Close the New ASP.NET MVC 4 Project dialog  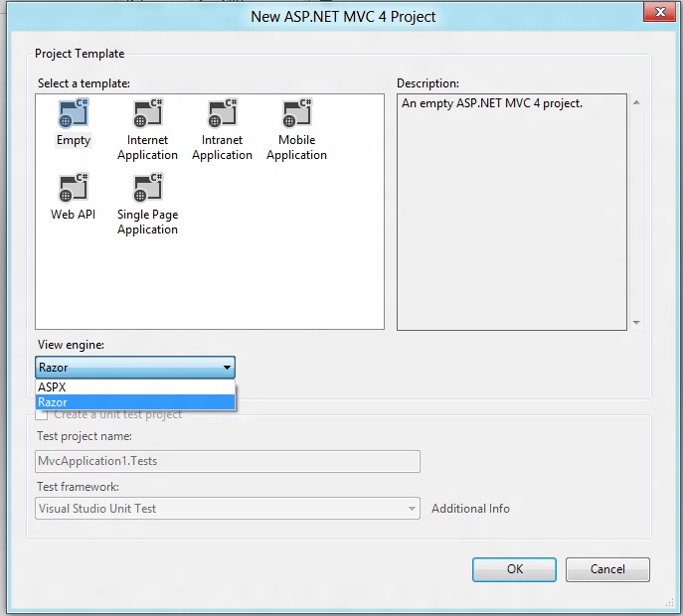(x=660, y=12)
